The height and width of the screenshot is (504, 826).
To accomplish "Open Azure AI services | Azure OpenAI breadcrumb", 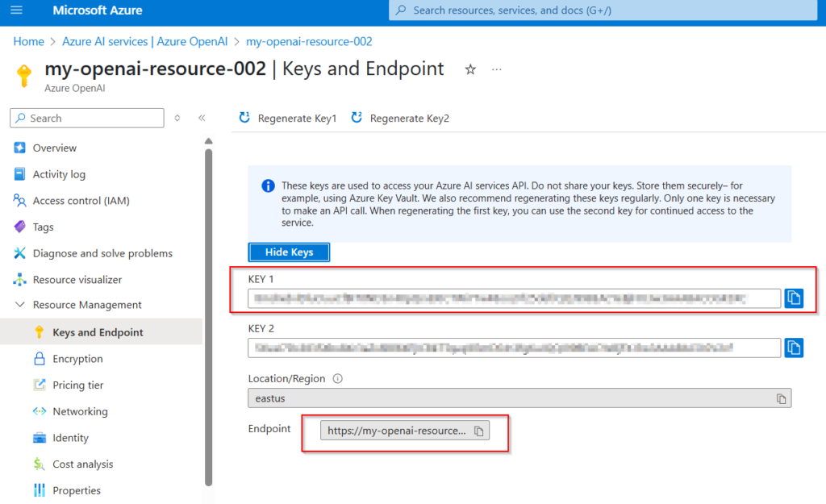I will tap(145, 42).
